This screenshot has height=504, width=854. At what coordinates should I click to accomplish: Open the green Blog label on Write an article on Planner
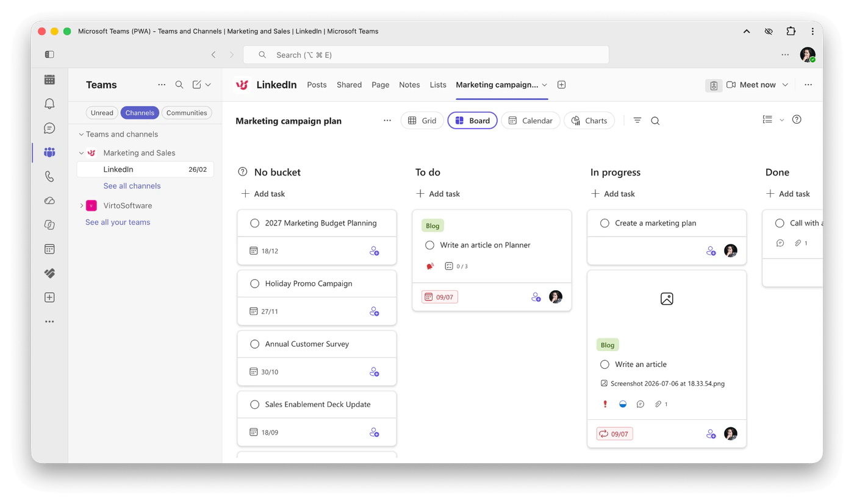click(432, 226)
